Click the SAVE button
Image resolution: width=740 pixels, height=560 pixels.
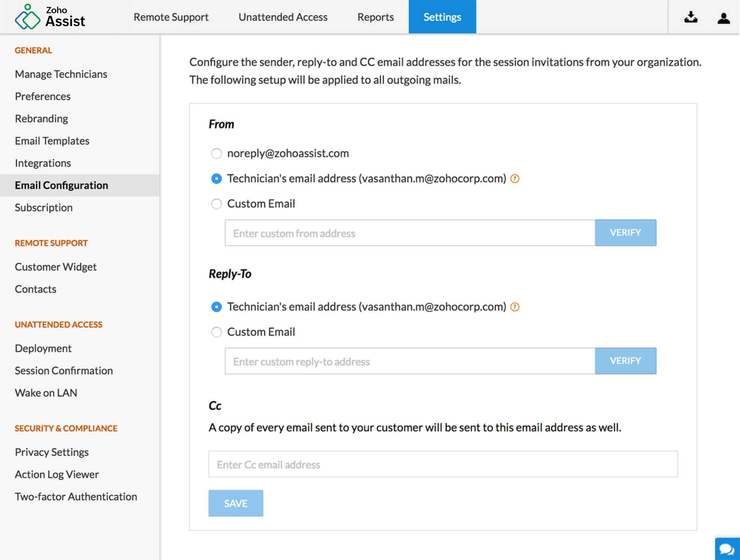tap(235, 503)
